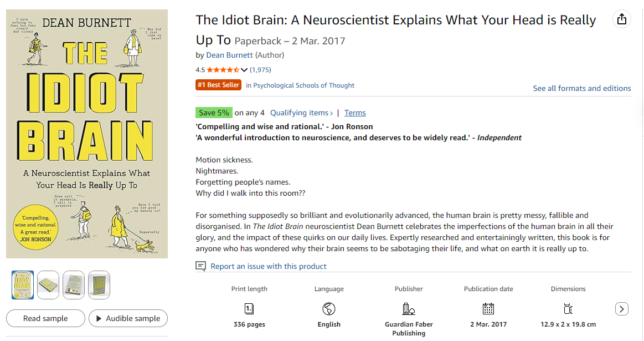Click the Read sample button

pos(45,318)
